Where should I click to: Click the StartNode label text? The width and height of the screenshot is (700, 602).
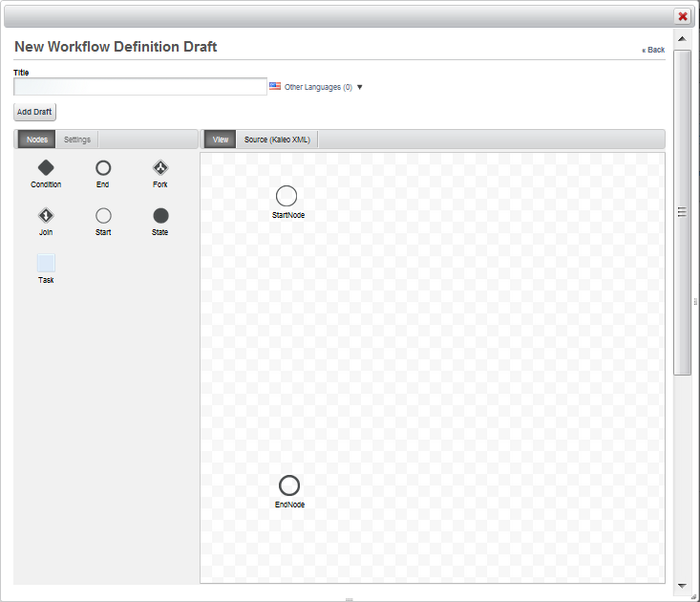(x=288, y=215)
